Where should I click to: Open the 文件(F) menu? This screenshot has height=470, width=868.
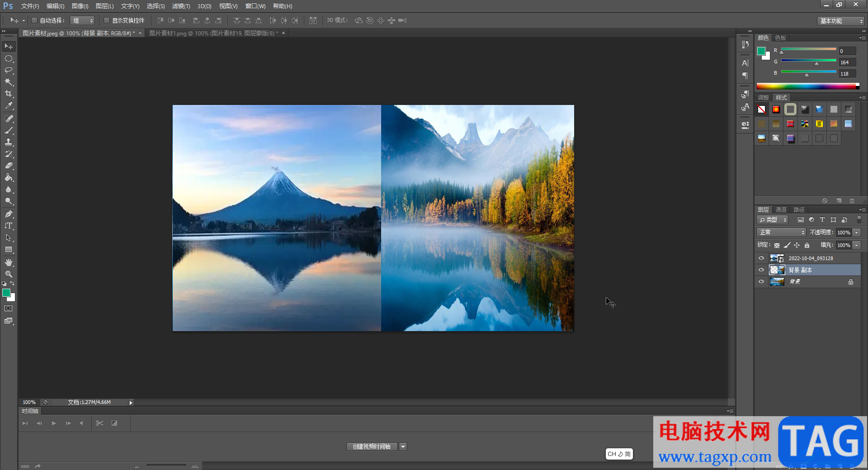[x=30, y=6]
